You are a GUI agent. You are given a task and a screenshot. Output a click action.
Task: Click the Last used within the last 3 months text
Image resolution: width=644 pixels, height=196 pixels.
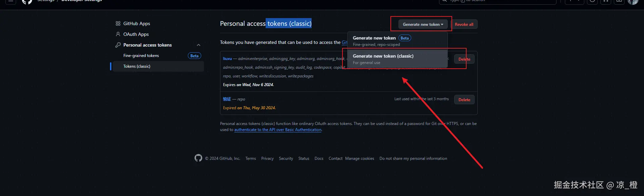(421, 99)
